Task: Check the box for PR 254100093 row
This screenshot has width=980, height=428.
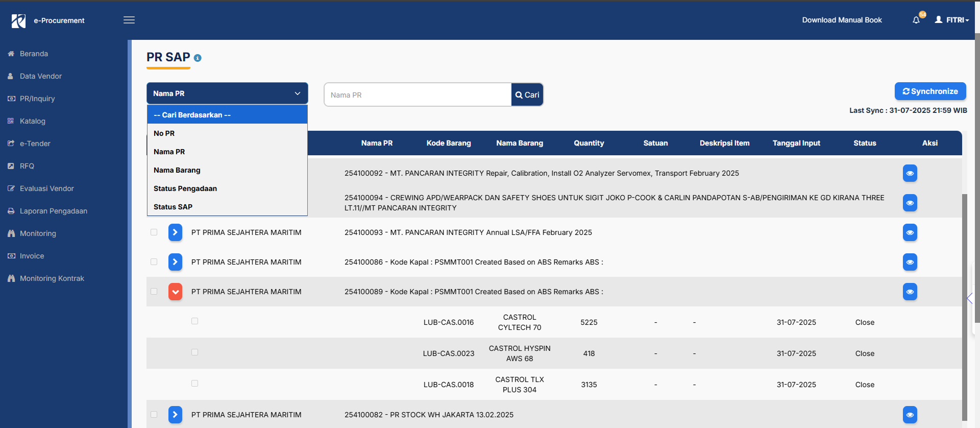Action: point(154,232)
